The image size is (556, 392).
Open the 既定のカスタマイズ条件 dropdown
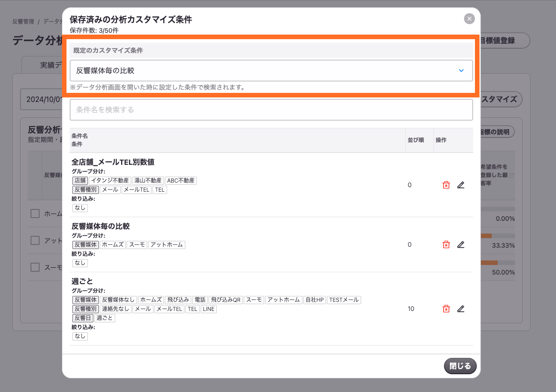pos(271,71)
